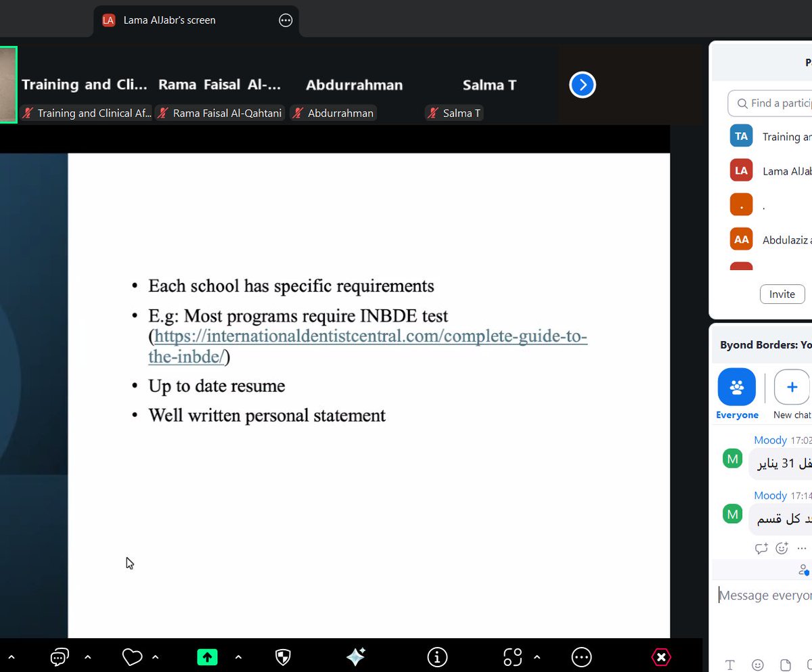812x672 pixels.
Task: Expand the screen capture options arrow
Action: (537, 657)
